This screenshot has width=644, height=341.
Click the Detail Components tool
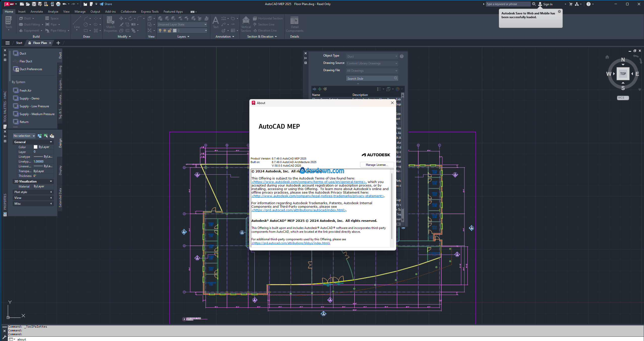[295, 24]
